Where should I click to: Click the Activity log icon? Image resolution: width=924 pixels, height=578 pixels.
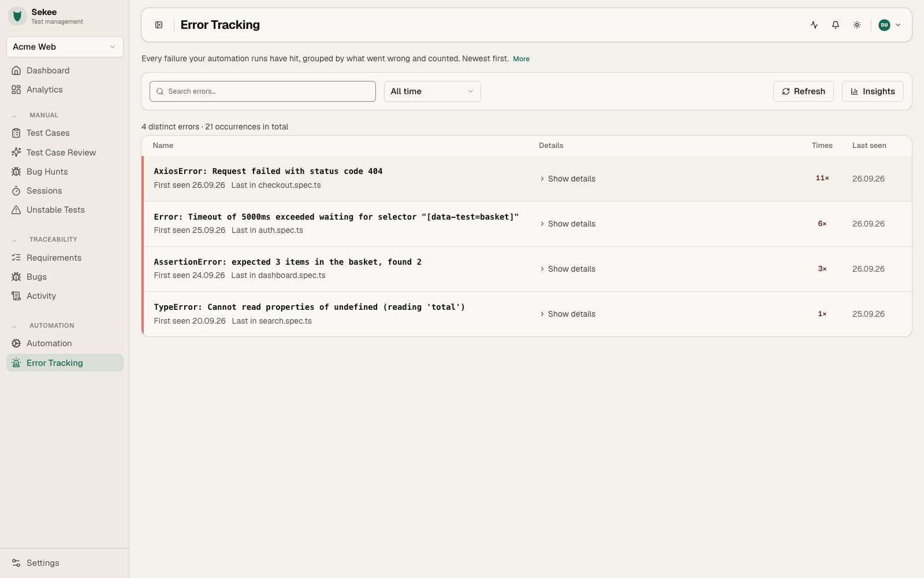point(16,296)
